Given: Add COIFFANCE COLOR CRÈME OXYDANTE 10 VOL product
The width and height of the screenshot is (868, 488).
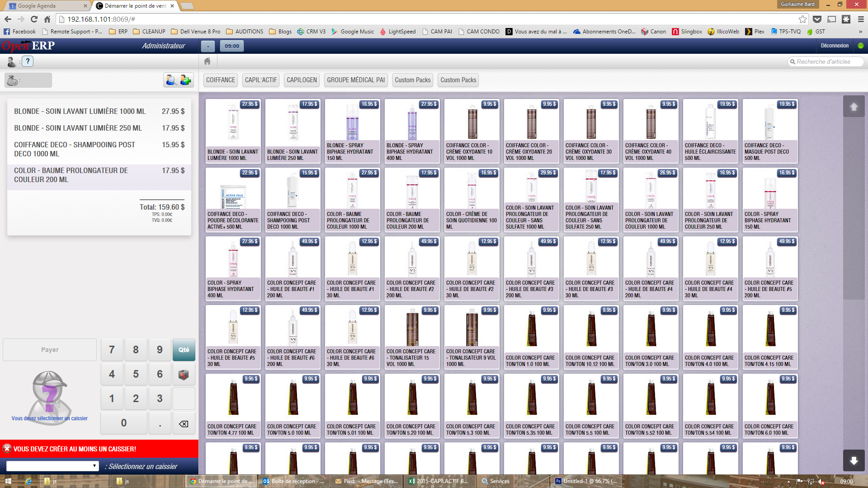Looking at the screenshot, I should (x=472, y=131).
